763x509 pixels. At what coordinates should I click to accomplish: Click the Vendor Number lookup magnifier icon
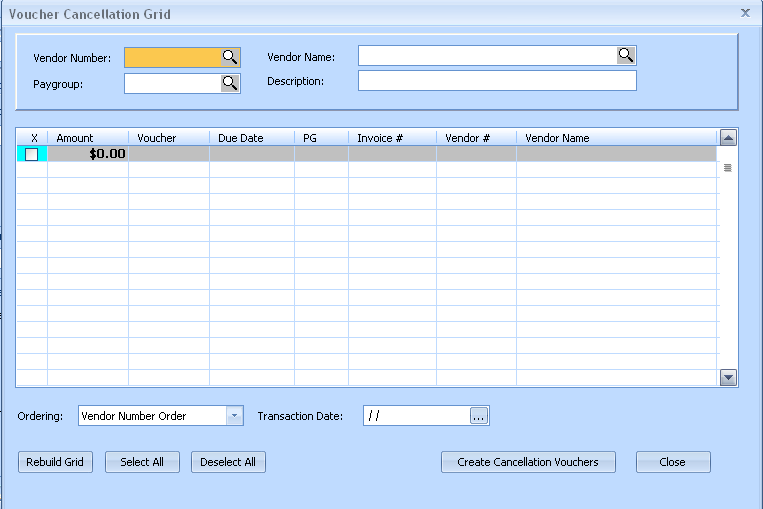click(230, 58)
